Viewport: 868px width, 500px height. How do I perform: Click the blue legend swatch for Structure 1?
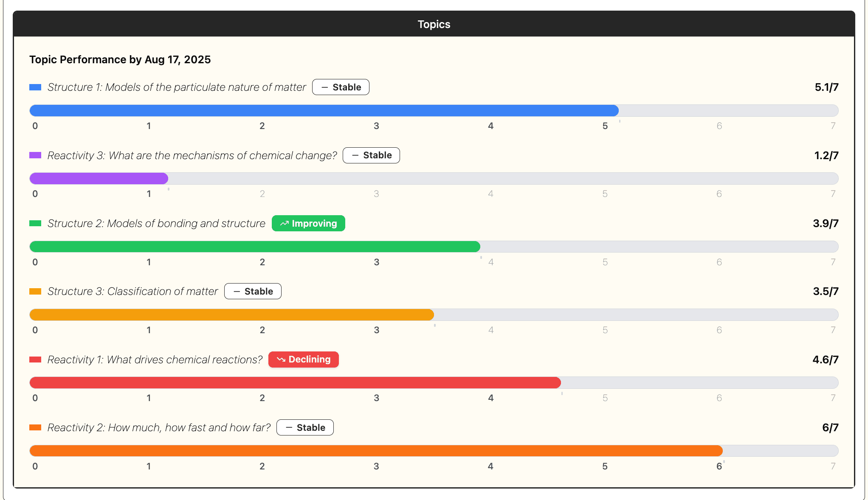pos(35,87)
